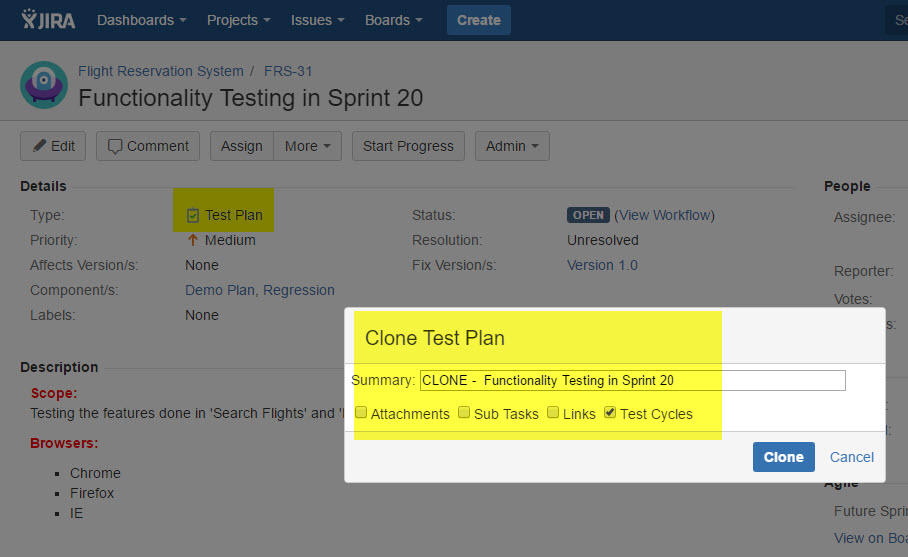Click the Test Plan issue type icon
The width and height of the screenshot is (908, 557).
[x=193, y=215]
